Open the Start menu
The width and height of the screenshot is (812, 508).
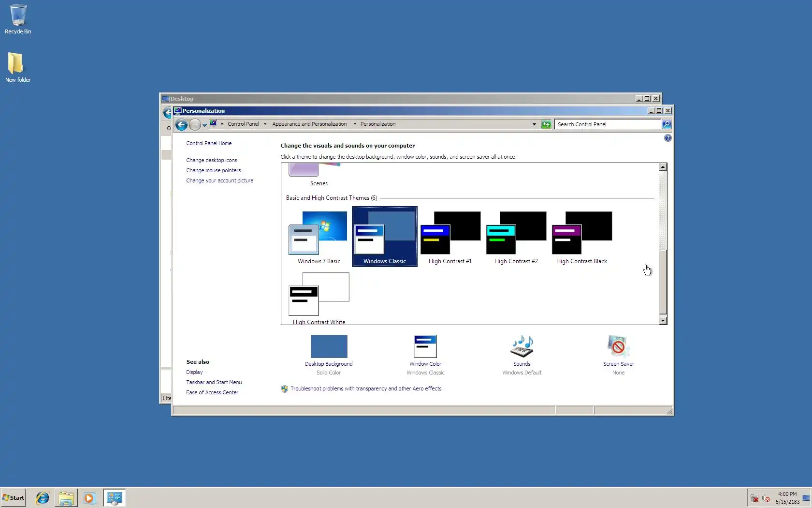point(14,498)
